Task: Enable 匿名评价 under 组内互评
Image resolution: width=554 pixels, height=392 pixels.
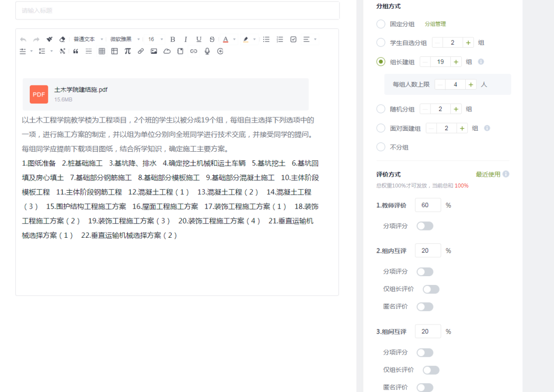Action: click(425, 307)
